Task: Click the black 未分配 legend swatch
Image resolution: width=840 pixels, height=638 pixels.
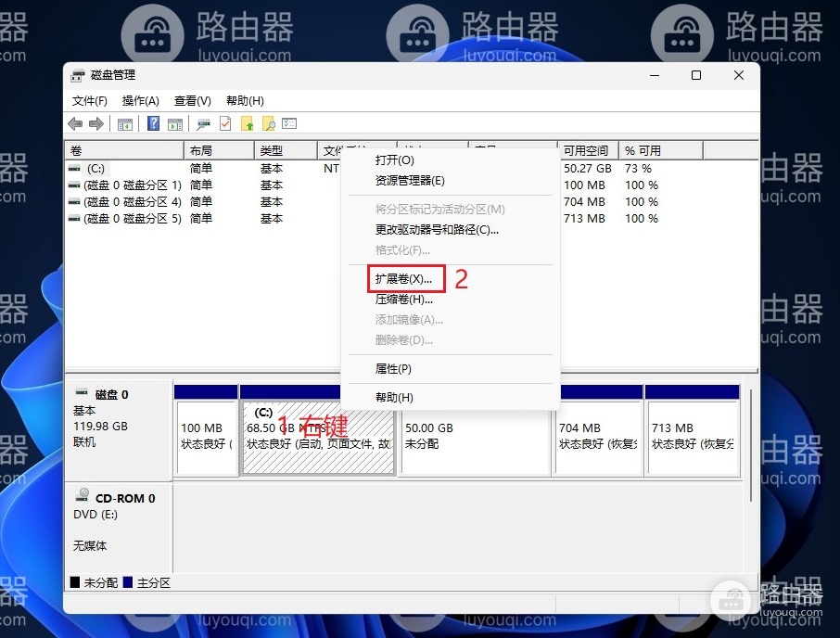Action: [x=75, y=582]
